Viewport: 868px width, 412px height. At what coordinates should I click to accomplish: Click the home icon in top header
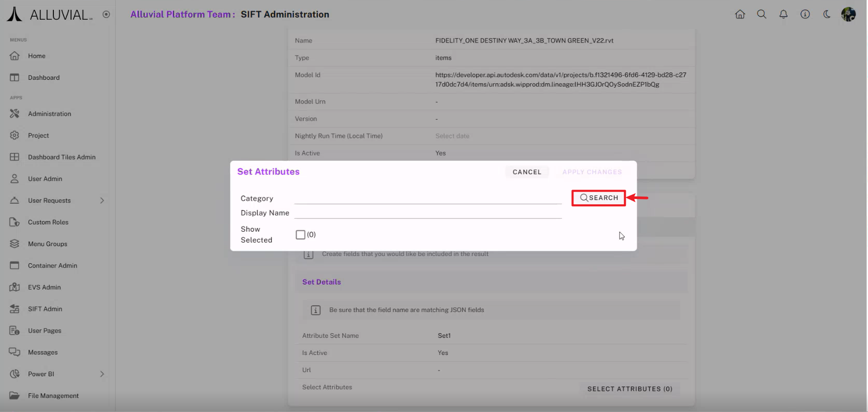pos(740,15)
